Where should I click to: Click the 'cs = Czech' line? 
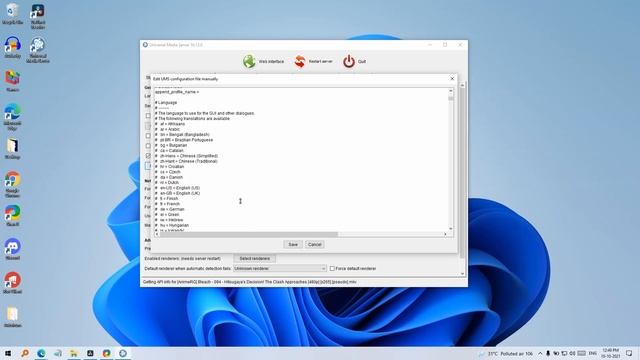pyautogui.click(x=168, y=172)
